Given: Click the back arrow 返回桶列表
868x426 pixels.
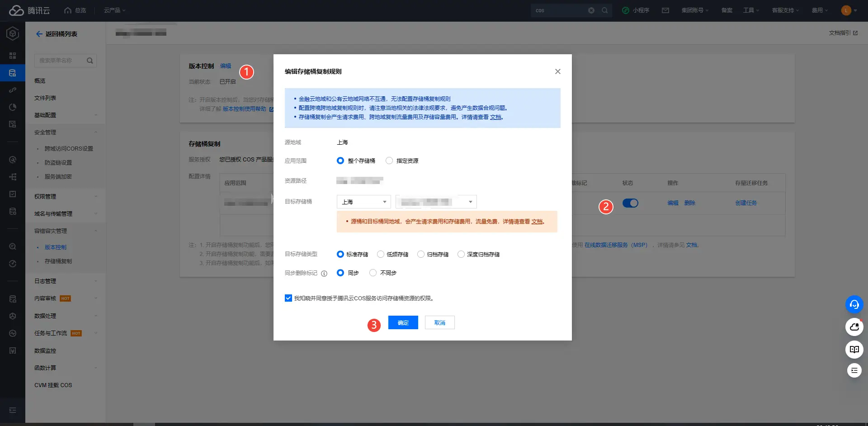Looking at the screenshot, I should [39, 34].
